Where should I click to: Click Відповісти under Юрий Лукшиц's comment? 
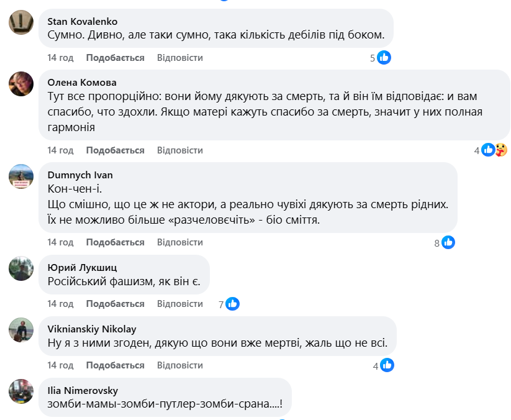180,304
